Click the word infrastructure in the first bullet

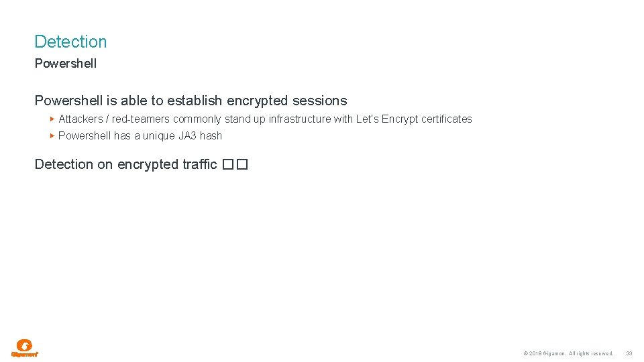[300, 119]
